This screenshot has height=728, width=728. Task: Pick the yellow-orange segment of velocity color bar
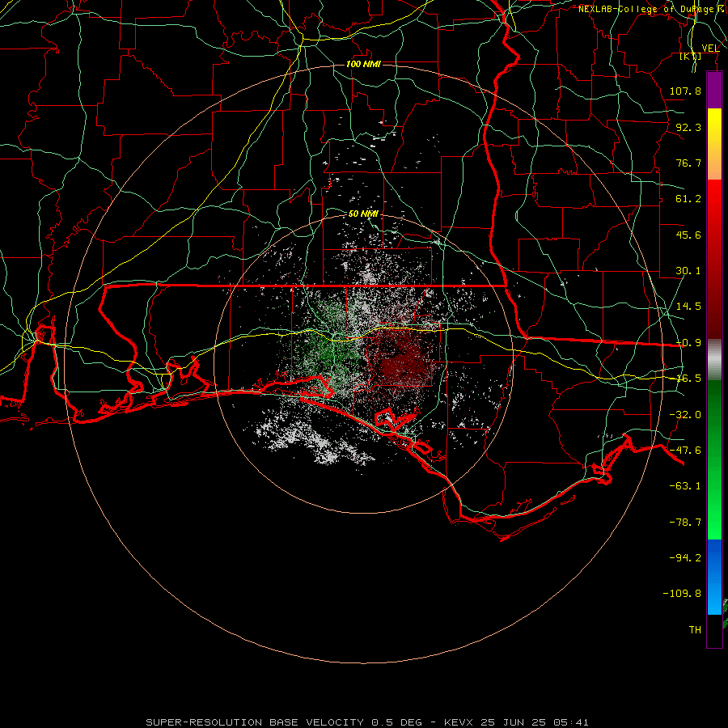[714, 144]
